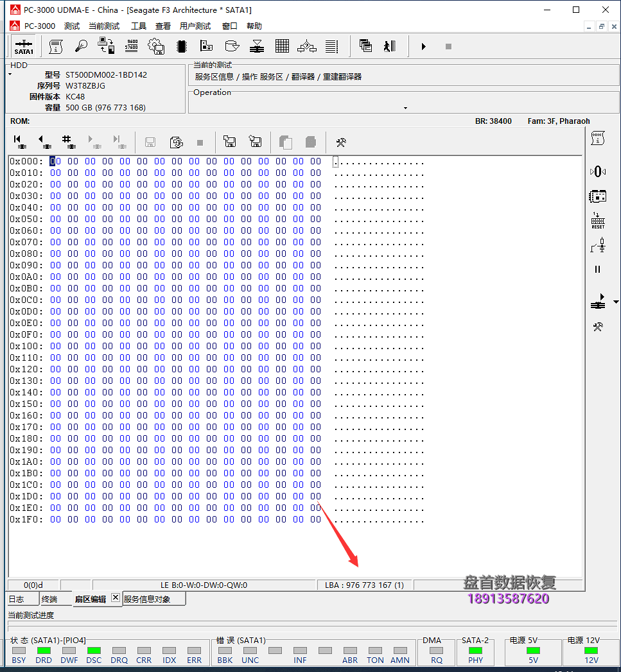Click the grid table toolbar icon

click(282, 46)
